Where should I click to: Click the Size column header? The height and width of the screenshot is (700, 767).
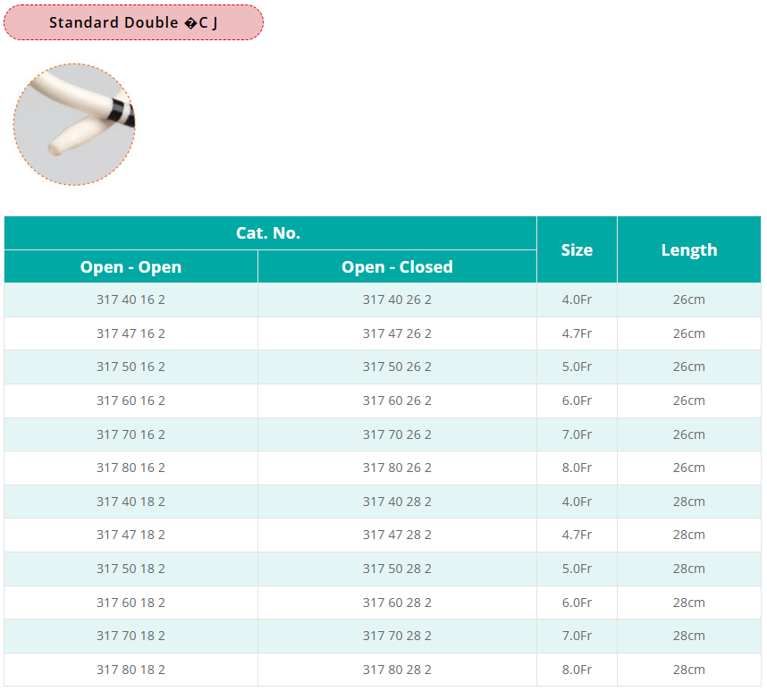577,250
